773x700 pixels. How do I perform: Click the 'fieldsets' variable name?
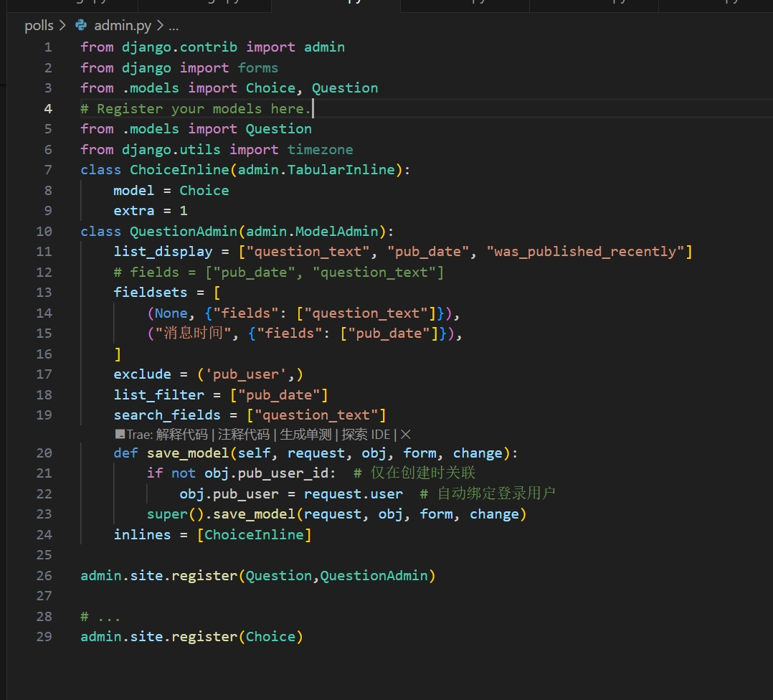tap(151, 293)
